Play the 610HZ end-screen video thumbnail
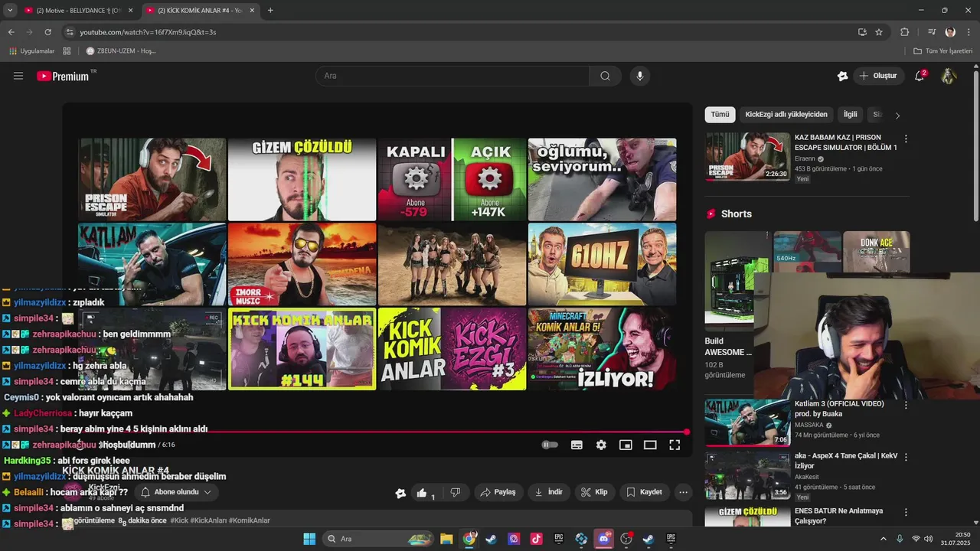Screen dimensions: 980x551 [602, 264]
